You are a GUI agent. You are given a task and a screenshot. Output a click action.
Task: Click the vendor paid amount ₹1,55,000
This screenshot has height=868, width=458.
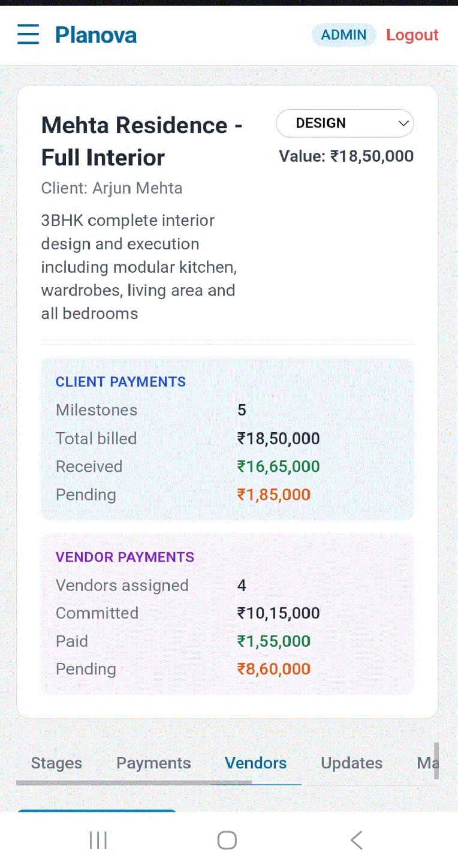[274, 641]
